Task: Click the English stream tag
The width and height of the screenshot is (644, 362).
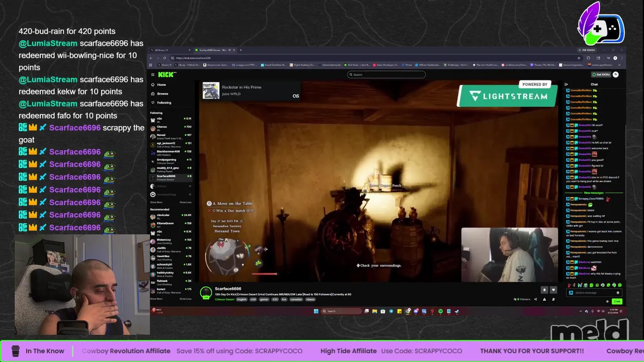Action: tap(242, 299)
